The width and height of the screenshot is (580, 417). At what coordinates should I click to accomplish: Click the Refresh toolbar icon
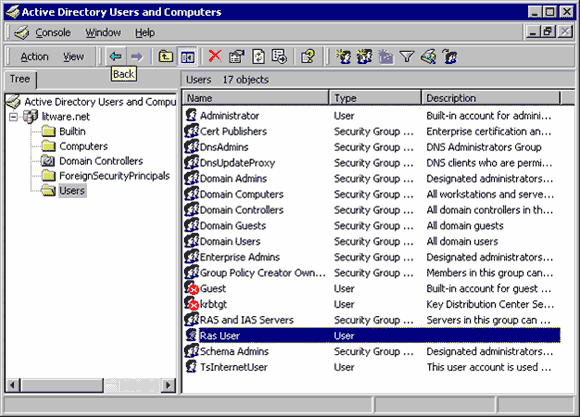click(258, 57)
